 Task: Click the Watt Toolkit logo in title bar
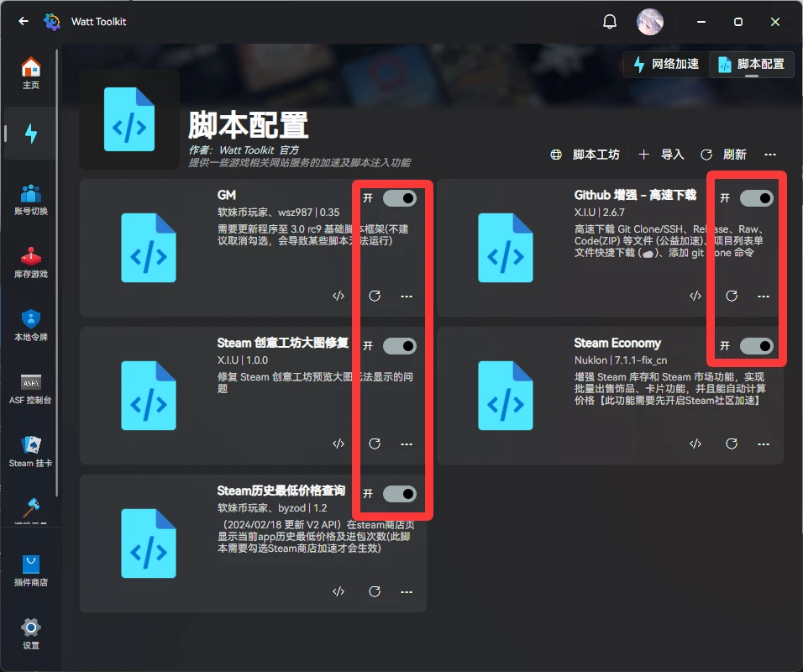pyautogui.click(x=52, y=22)
